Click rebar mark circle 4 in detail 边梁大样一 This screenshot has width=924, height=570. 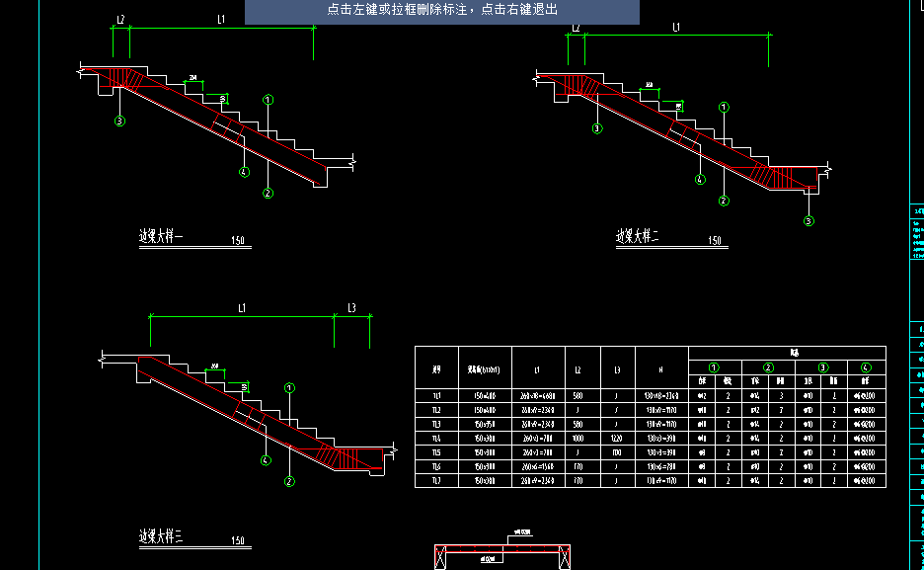tap(245, 172)
